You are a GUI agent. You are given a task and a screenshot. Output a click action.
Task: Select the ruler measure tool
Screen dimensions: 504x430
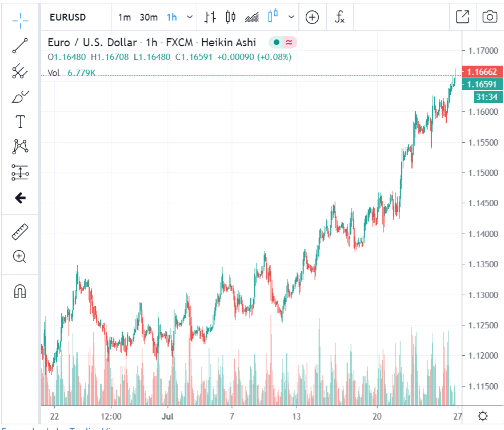point(20,232)
